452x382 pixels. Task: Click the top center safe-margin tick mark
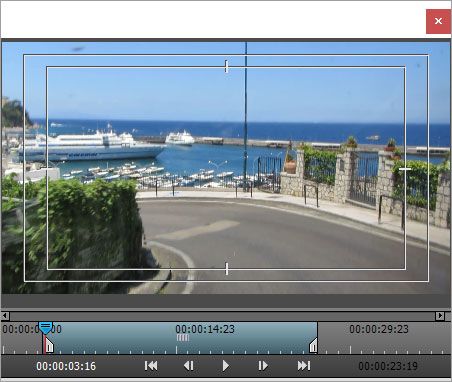click(226, 66)
